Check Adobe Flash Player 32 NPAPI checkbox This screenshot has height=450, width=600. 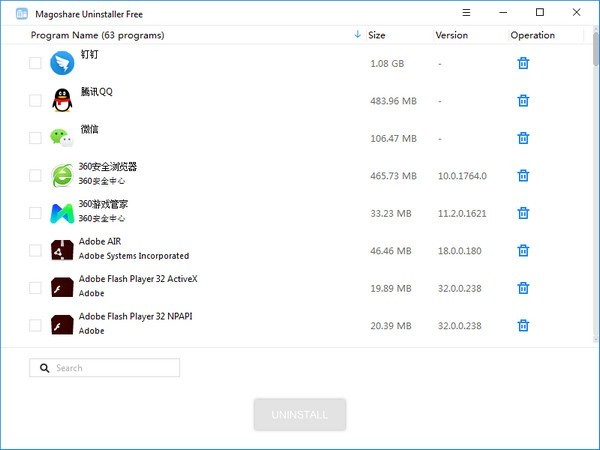tap(35, 326)
